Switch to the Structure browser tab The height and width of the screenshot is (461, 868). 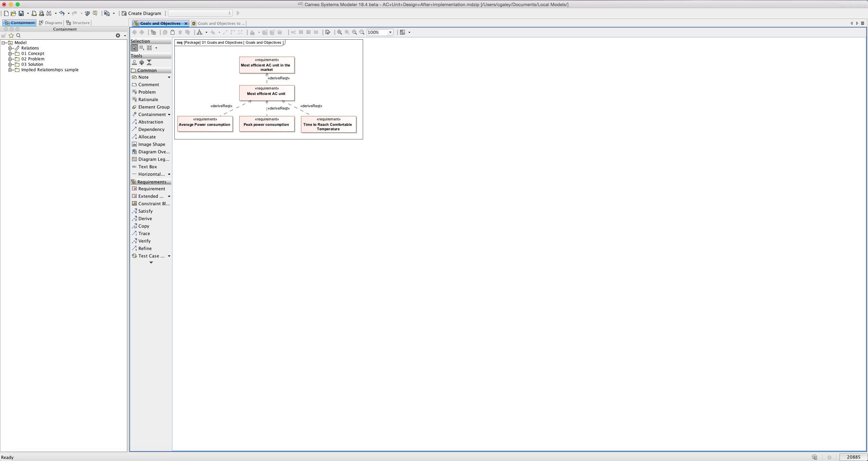tap(78, 23)
